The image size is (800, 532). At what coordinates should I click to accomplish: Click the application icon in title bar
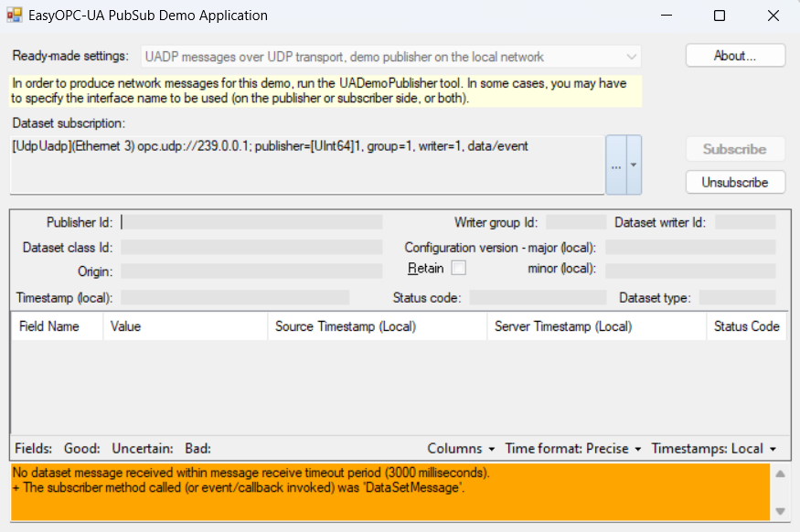15,16
